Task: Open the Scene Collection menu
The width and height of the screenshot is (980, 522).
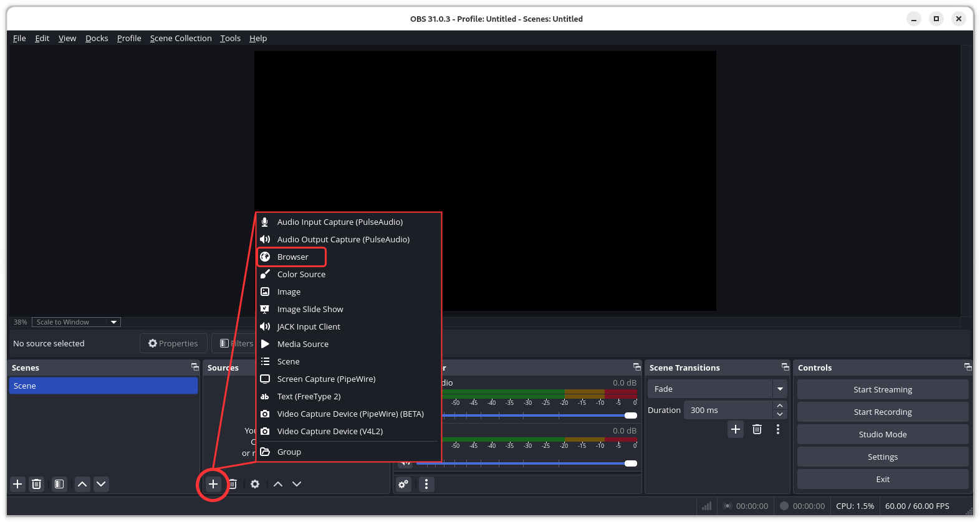Action: (x=181, y=38)
